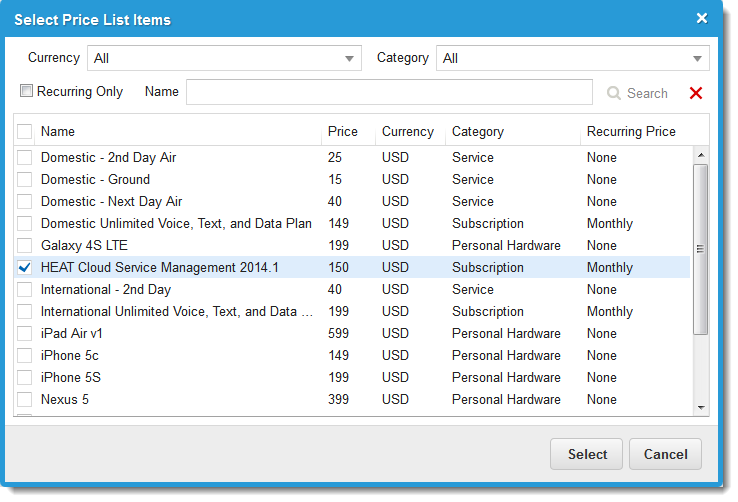Click the scrollbar down arrow
738x502 pixels.
coord(700,408)
